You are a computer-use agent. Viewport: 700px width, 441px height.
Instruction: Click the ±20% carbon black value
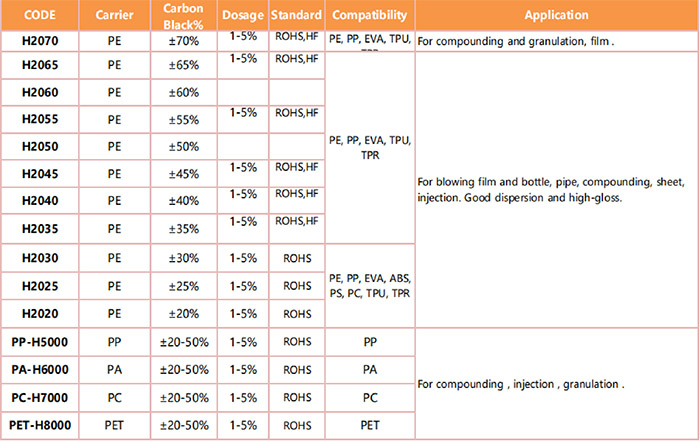183,314
